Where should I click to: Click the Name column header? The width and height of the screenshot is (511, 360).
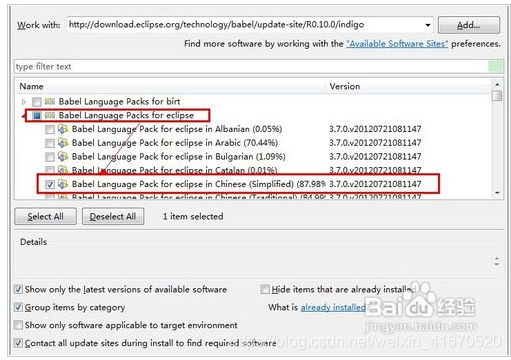(x=170, y=86)
